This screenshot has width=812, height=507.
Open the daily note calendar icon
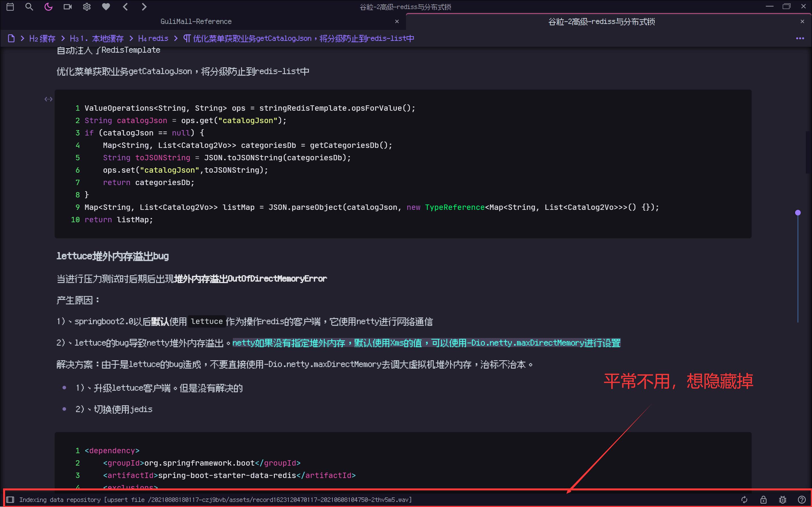pos(10,7)
